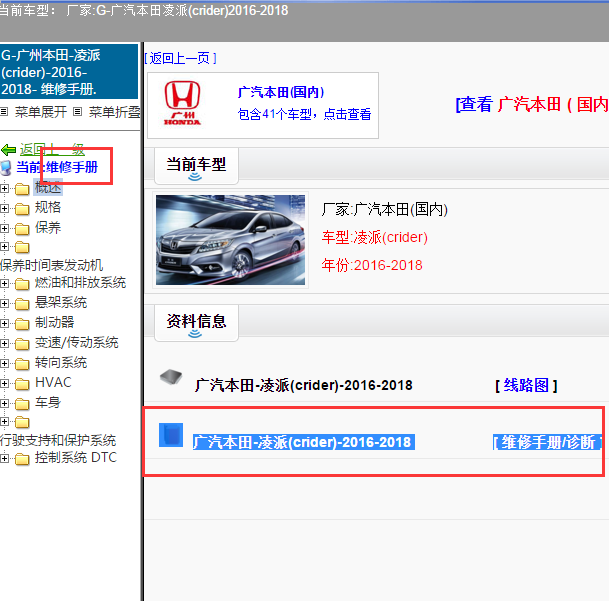Select the 当前车型 tab header
This screenshot has height=601, width=609.
pyautogui.click(x=196, y=165)
